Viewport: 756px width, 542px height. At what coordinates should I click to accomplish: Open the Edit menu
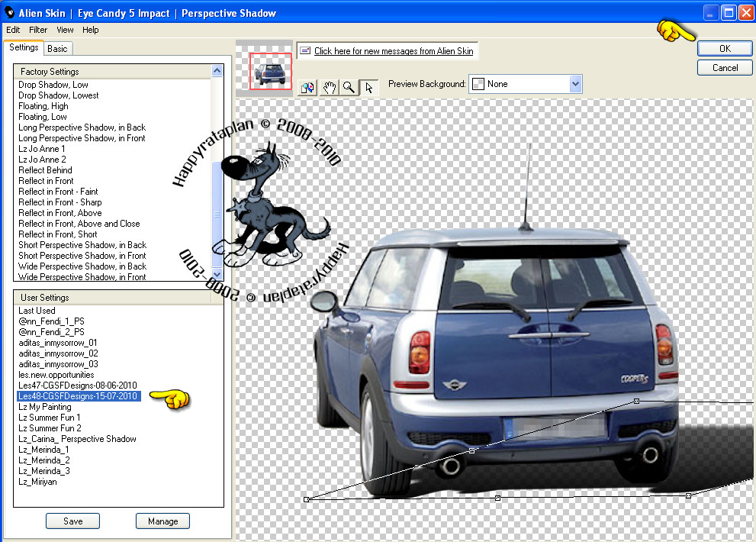point(13,30)
